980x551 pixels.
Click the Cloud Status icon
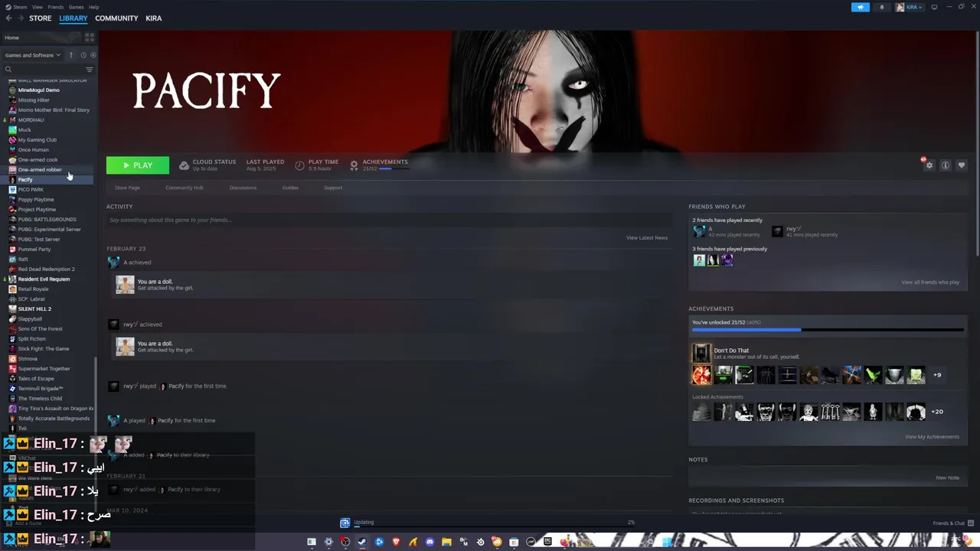(x=184, y=165)
